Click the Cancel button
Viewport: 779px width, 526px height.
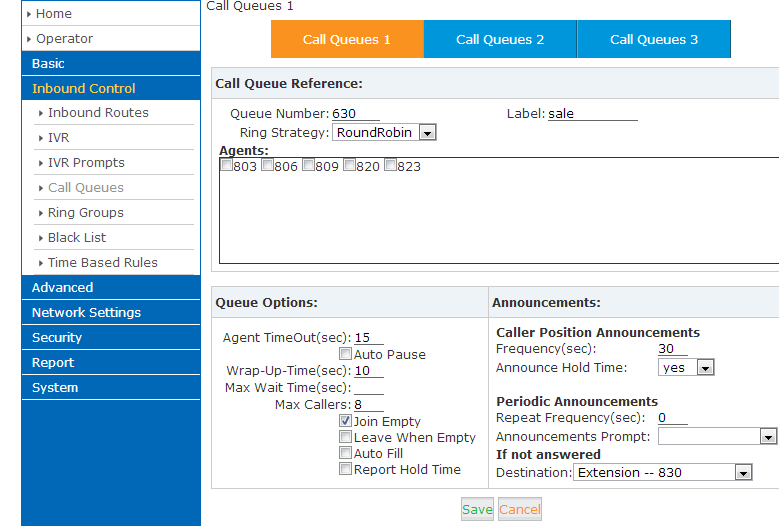pyautogui.click(x=520, y=509)
